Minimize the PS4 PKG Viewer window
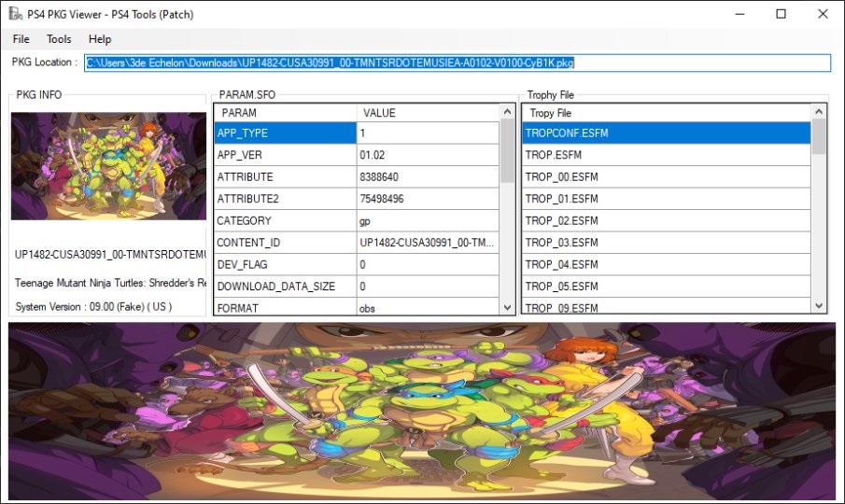The height and width of the screenshot is (504, 845). click(x=739, y=14)
